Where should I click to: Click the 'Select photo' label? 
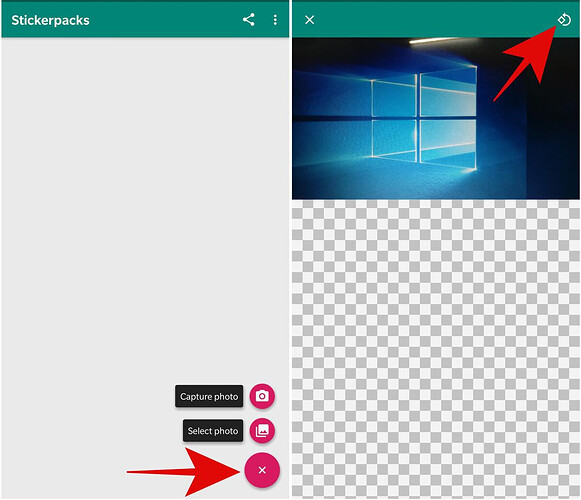point(213,431)
